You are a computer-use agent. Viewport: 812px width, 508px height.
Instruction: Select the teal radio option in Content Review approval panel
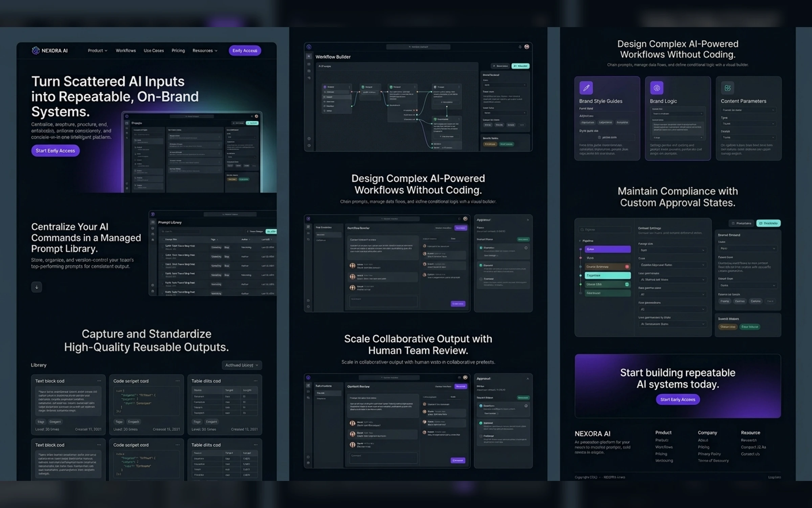pos(481,406)
